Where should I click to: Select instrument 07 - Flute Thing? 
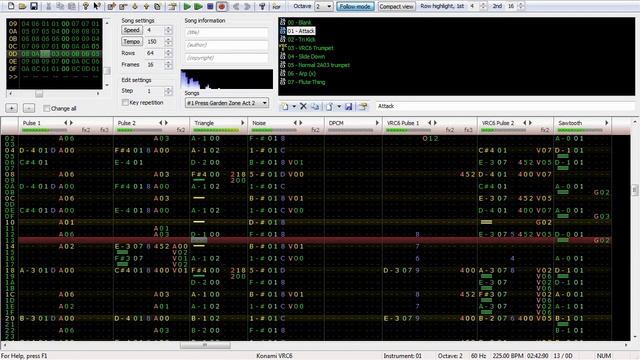(x=306, y=82)
